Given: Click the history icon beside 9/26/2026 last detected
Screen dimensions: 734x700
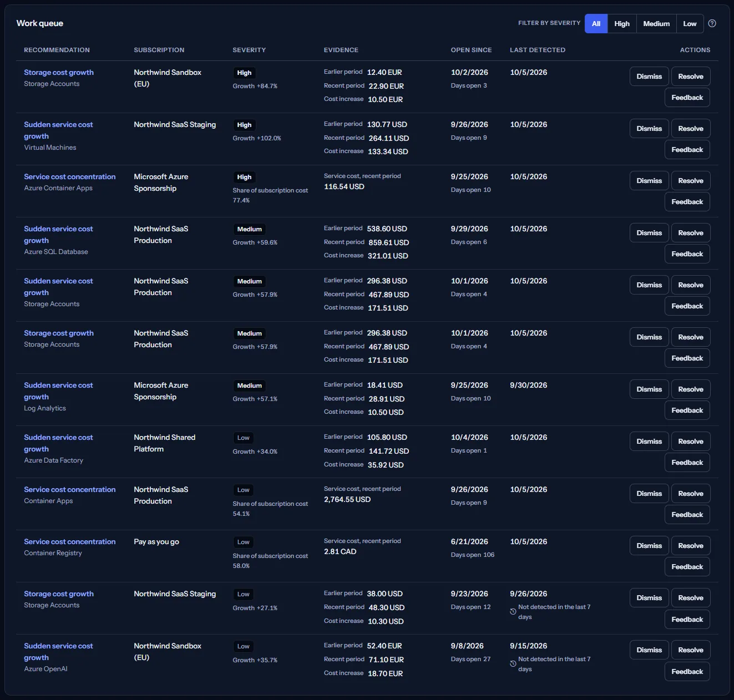Looking at the screenshot, I should coord(513,612).
